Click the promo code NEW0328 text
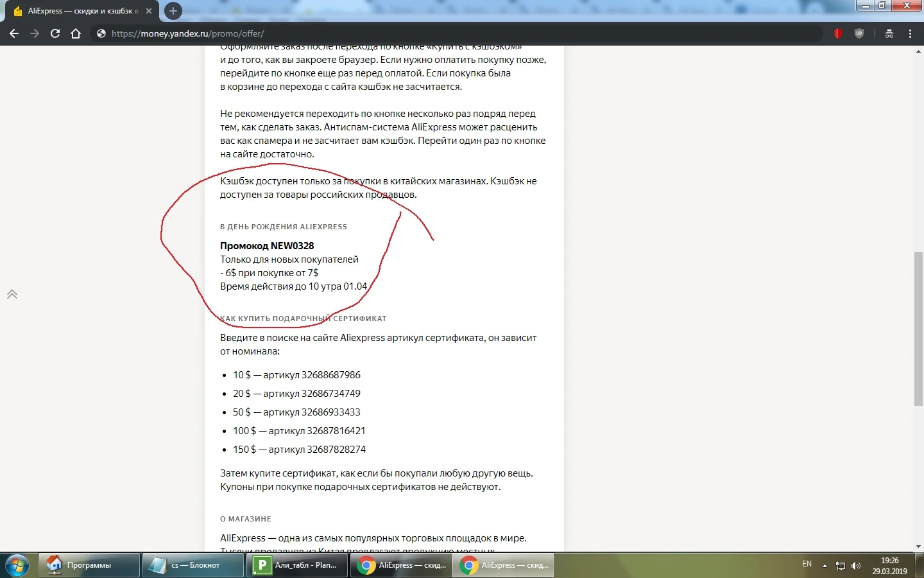This screenshot has width=924, height=578. coord(267,246)
